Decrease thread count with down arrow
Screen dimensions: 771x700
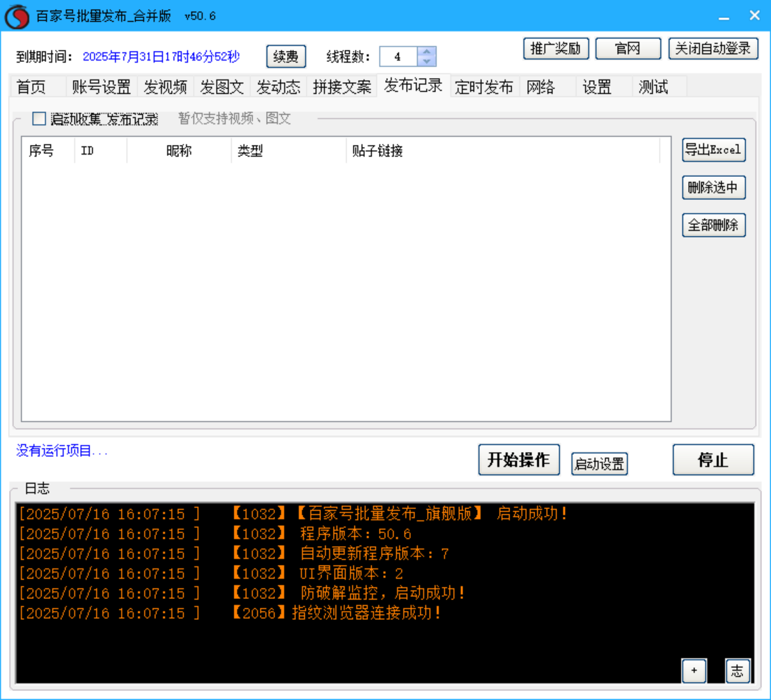pos(426,61)
